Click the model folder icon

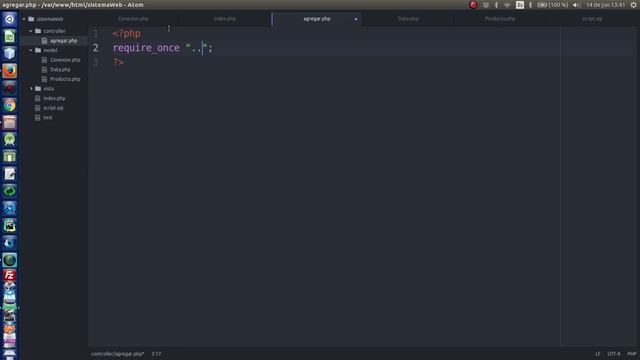(38, 50)
